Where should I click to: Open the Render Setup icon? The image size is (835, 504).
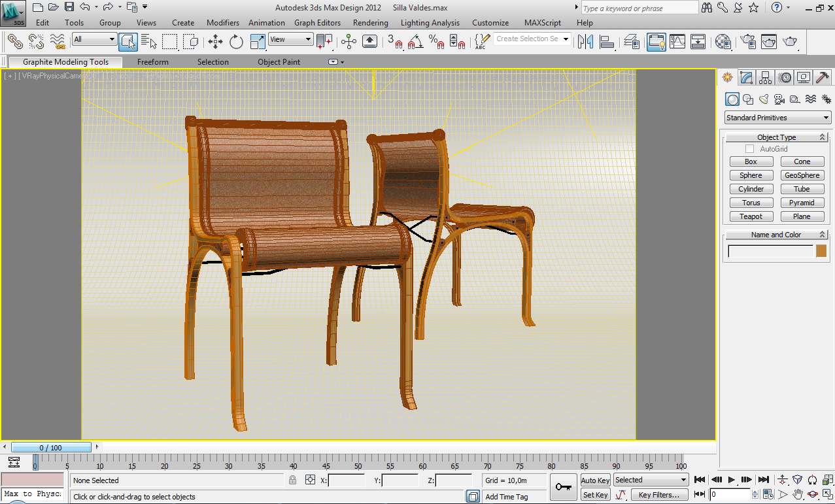747,42
